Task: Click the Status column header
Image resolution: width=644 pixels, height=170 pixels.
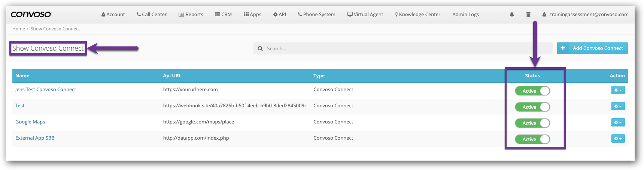Action: point(532,76)
